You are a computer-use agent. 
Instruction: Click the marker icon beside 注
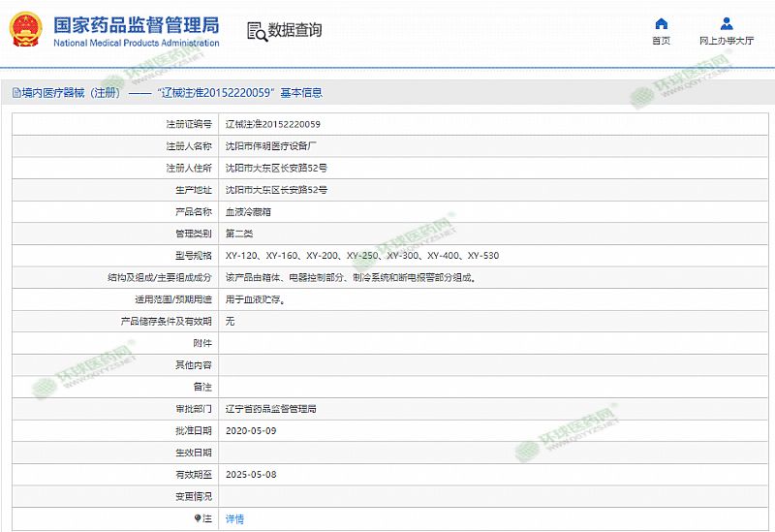(197, 518)
